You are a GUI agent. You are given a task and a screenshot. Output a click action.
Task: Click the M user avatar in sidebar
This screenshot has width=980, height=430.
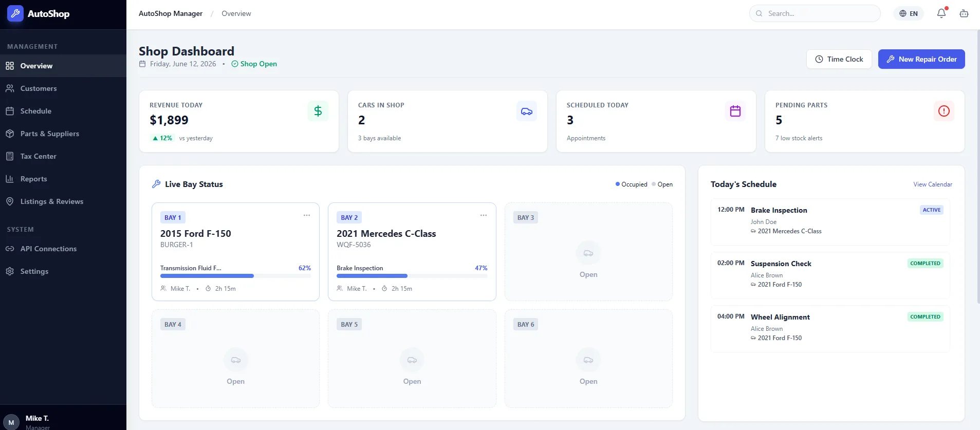pyautogui.click(x=11, y=422)
